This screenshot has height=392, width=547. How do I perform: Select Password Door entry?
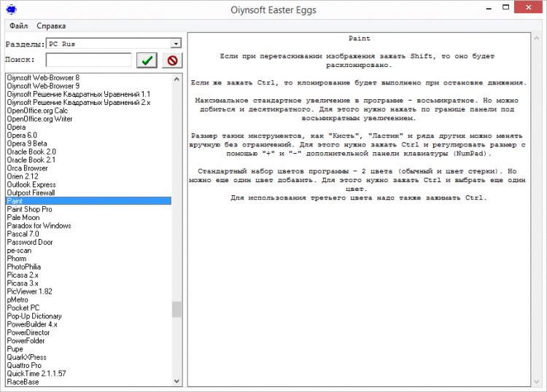click(89, 242)
